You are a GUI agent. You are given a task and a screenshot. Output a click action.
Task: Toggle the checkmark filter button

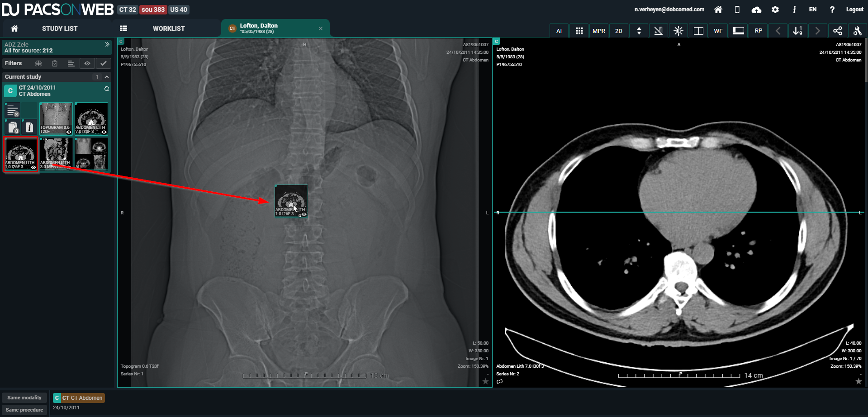(104, 63)
